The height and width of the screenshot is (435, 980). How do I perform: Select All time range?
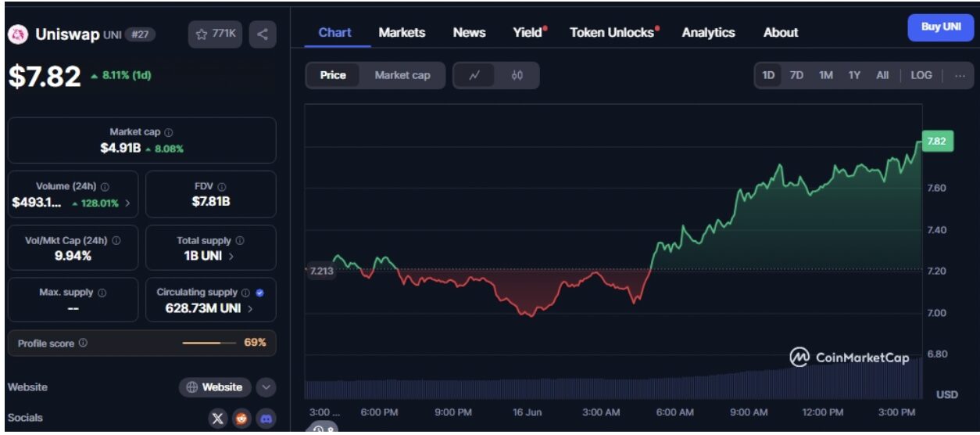coord(882,75)
